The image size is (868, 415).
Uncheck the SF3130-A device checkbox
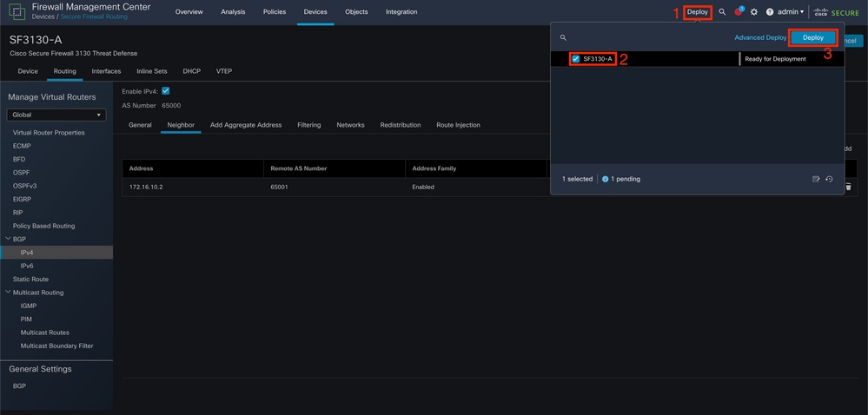click(576, 59)
